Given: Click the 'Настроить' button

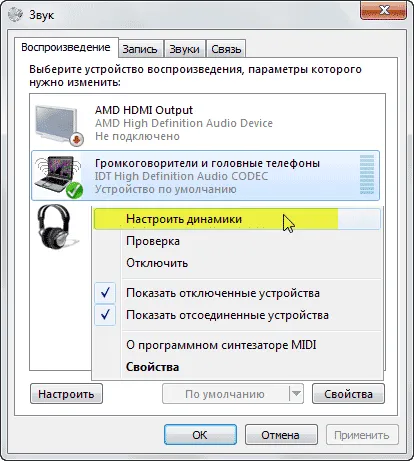Looking at the screenshot, I should pos(66,394).
